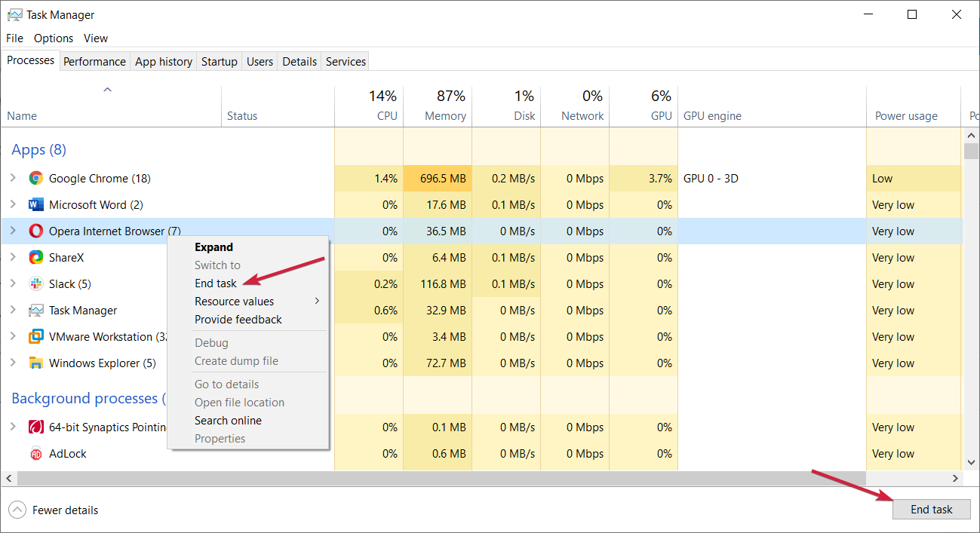The width and height of the screenshot is (980, 533).
Task: Expand the 64-bit Synaptics Pointing row
Action: tap(13, 427)
